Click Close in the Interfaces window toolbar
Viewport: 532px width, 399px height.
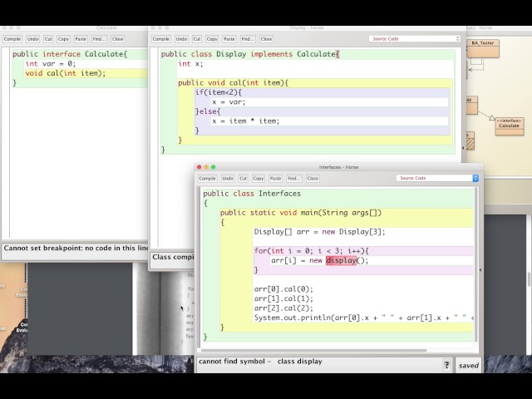click(x=313, y=179)
